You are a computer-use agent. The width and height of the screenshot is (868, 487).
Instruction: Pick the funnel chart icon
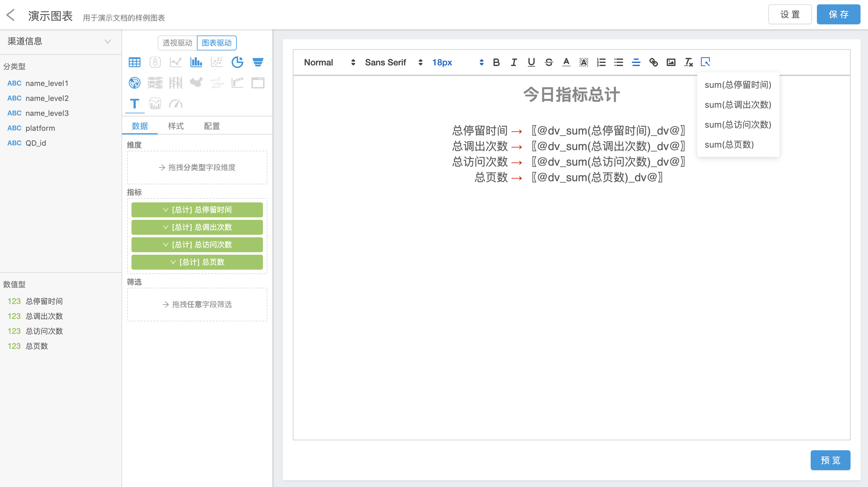click(x=258, y=62)
